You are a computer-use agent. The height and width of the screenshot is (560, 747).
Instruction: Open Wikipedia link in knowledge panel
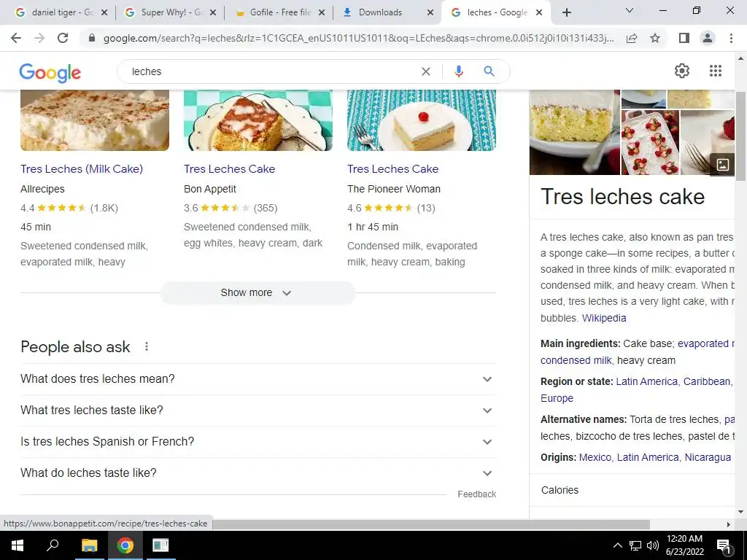603,318
